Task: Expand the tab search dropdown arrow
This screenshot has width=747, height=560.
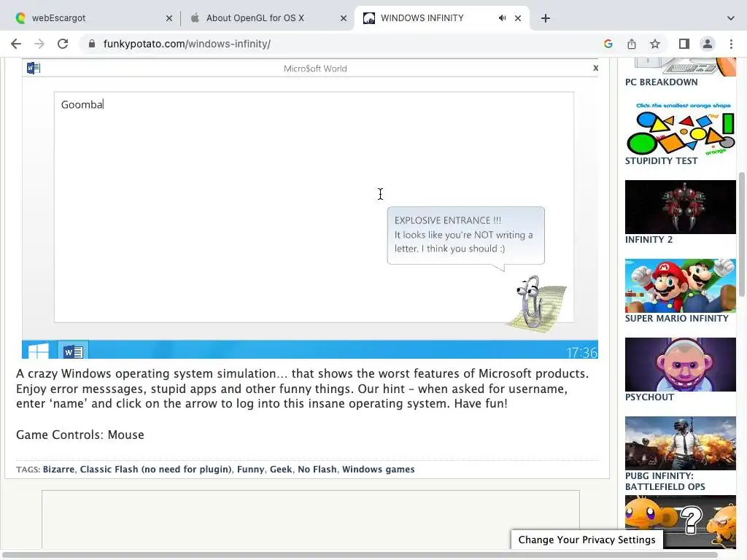Action: point(731,18)
